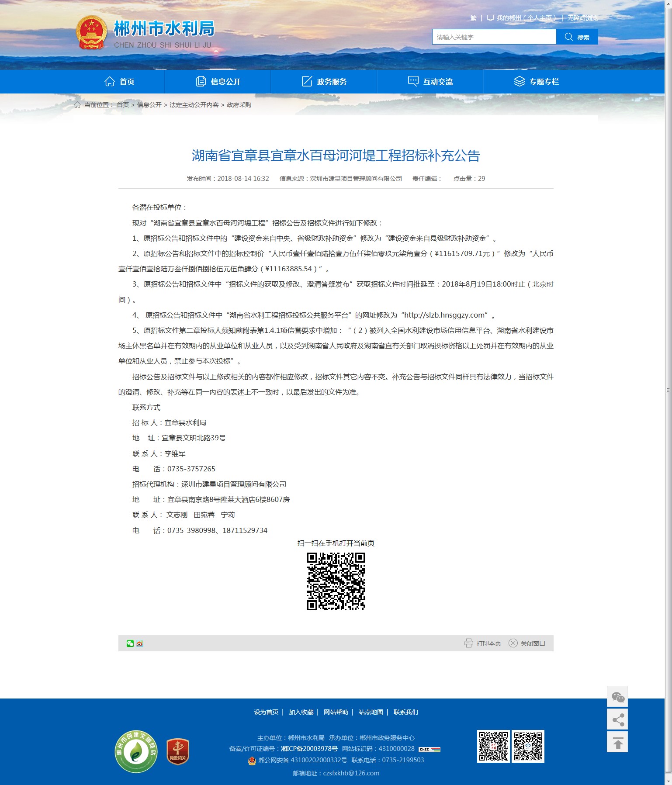
Task: Open the 无障碍浏览 accessibility link
Action: [582, 18]
